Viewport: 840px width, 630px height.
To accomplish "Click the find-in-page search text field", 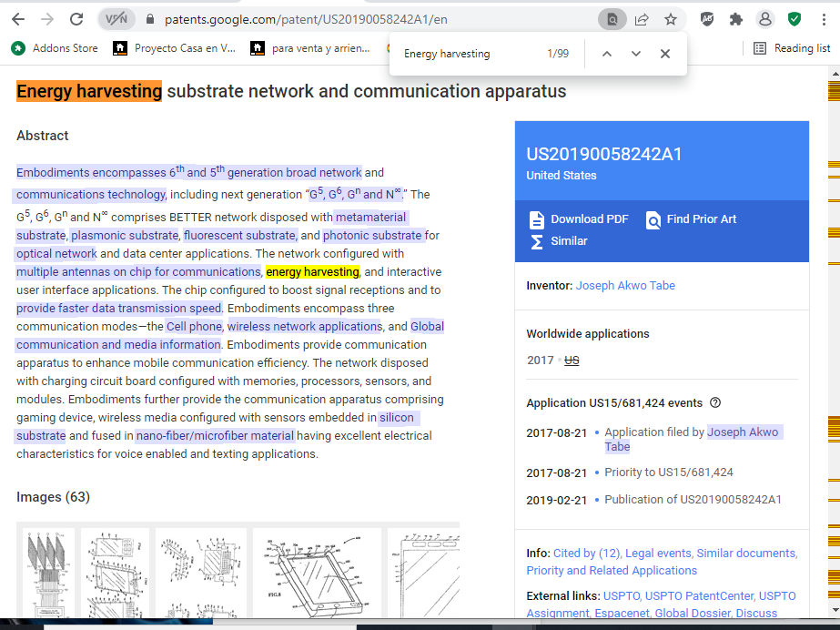I will click(469, 54).
